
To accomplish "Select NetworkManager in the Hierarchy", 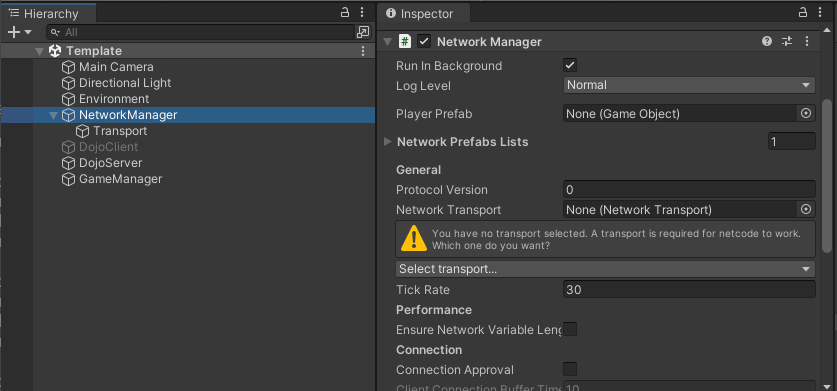I will coord(128,115).
